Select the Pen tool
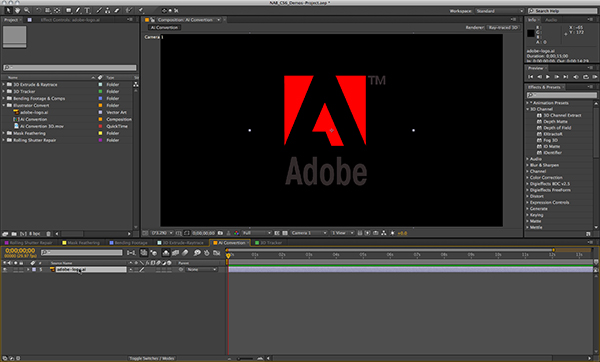Image resolution: width=600 pixels, height=362 pixels. pyautogui.click(x=78, y=11)
